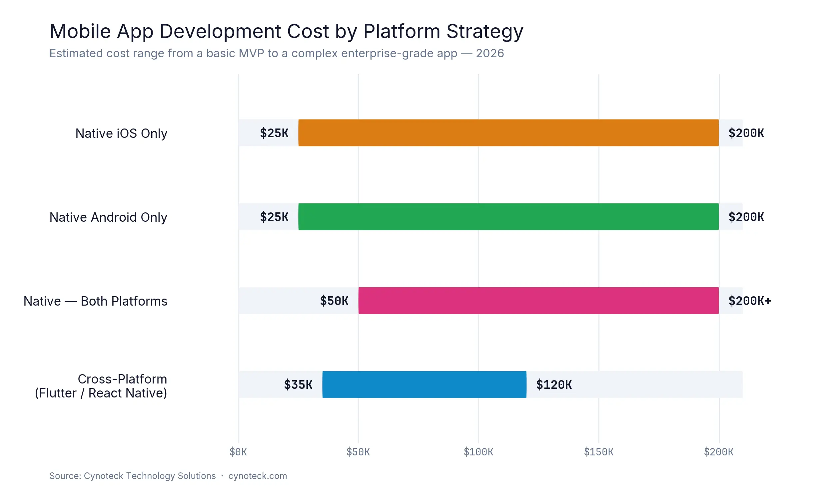
Task: Click the orange Native iOS Only bar
Action: pyautogui.click(x=508, y=132)
